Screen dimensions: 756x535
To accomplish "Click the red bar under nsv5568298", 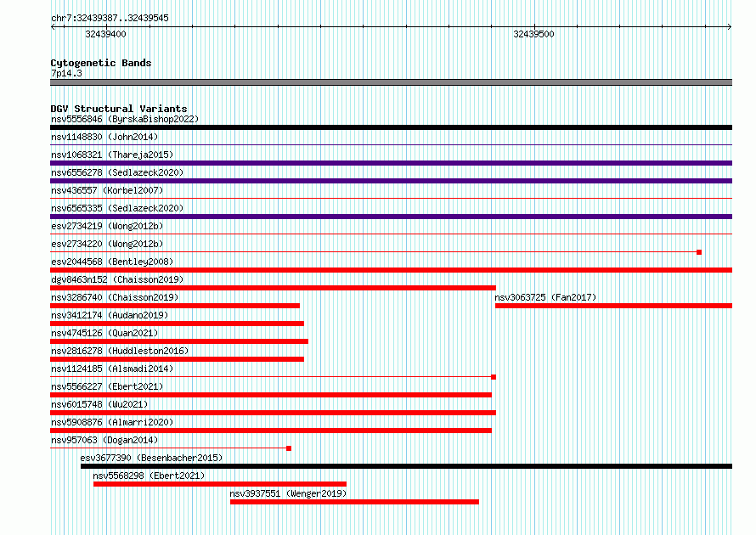I will 220,484.
